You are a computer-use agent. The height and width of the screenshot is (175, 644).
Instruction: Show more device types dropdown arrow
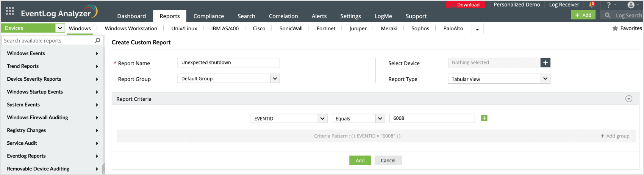coord(477,29)
